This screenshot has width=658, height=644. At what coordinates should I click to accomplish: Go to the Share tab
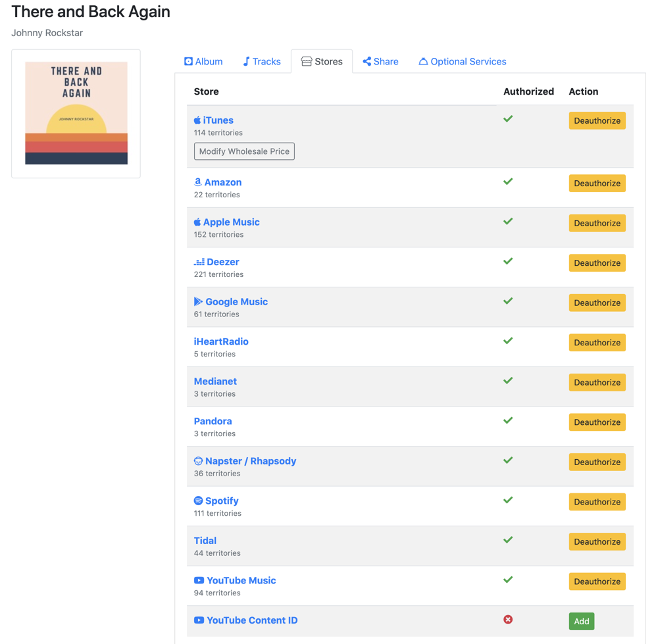(x=380, y=62)
